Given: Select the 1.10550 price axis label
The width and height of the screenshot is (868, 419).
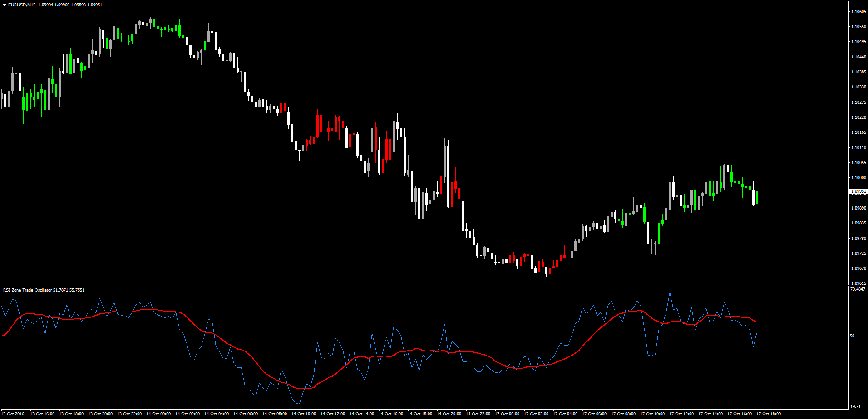Looking at the screenshot, I should (x=859, y=27).
